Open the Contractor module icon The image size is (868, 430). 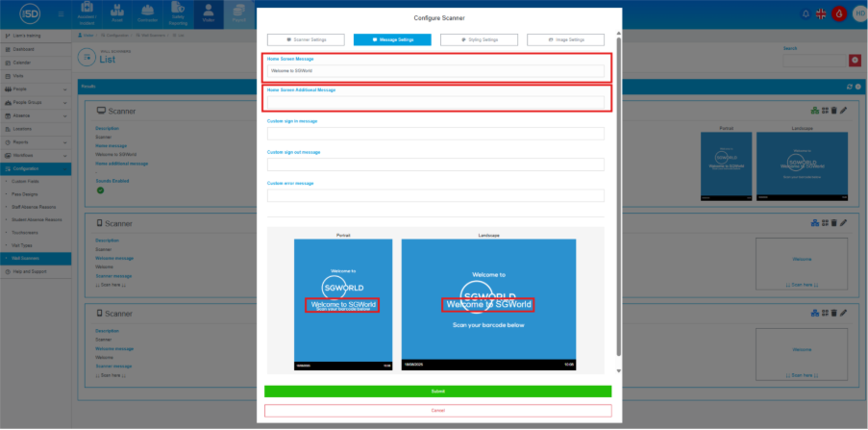(148, 13)
